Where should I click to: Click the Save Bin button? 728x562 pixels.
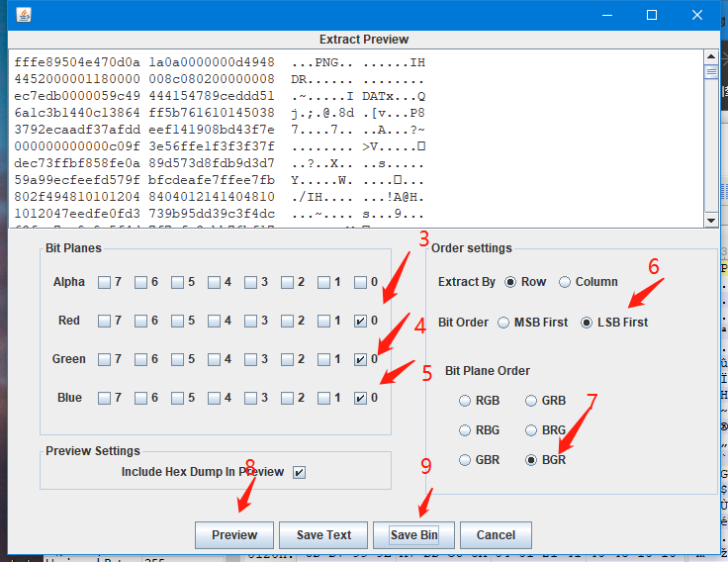(x=413, y=535)
